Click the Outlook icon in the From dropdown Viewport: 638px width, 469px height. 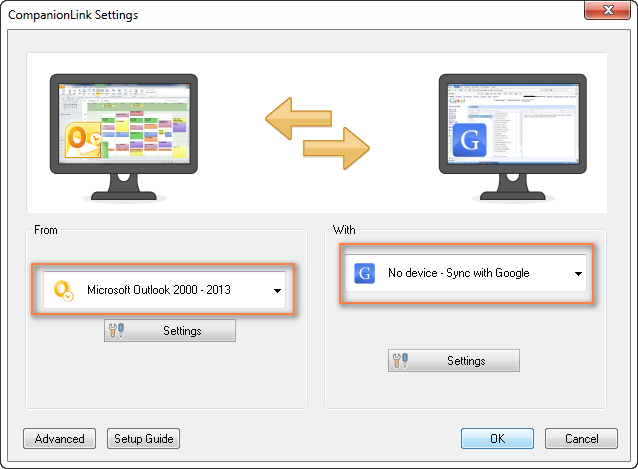coord(63,290)
